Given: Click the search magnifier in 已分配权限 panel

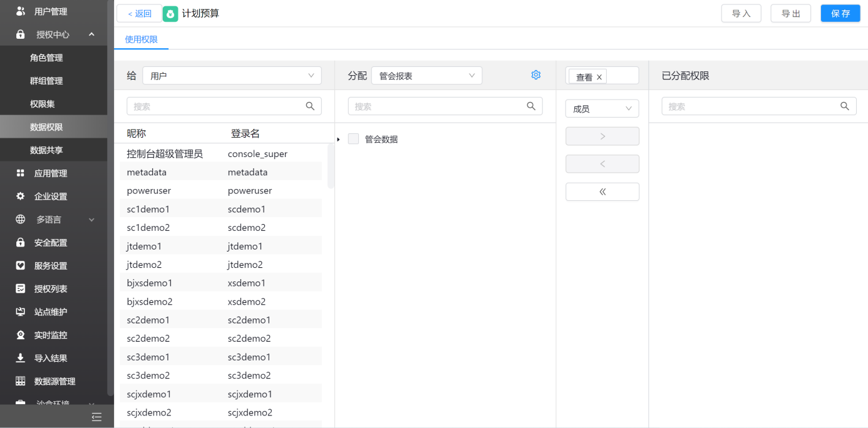Looking at the screenshot, I should 845,106.
